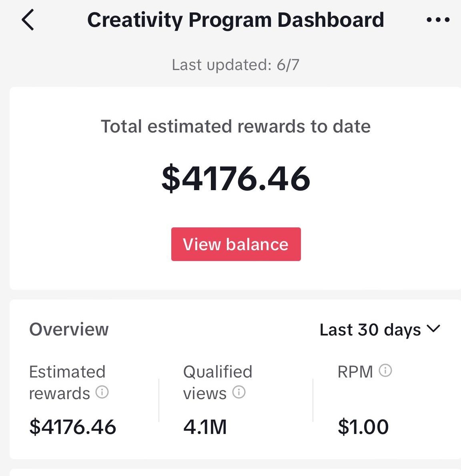Click the Last updated 6/7 text
This screenshot has width=461, height=476.
pos(235,65)
